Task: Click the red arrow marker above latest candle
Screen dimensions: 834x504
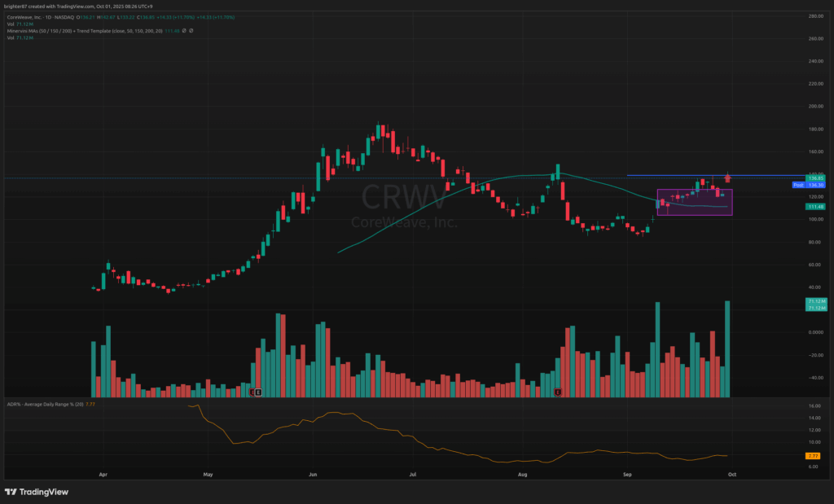Action: click(727, 177)
